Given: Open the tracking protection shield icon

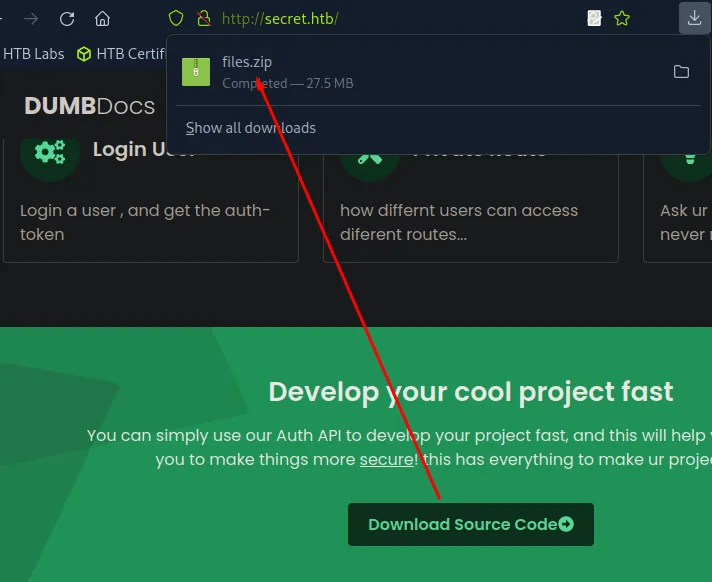Looking at the screenshot, I should pos(176,18).
